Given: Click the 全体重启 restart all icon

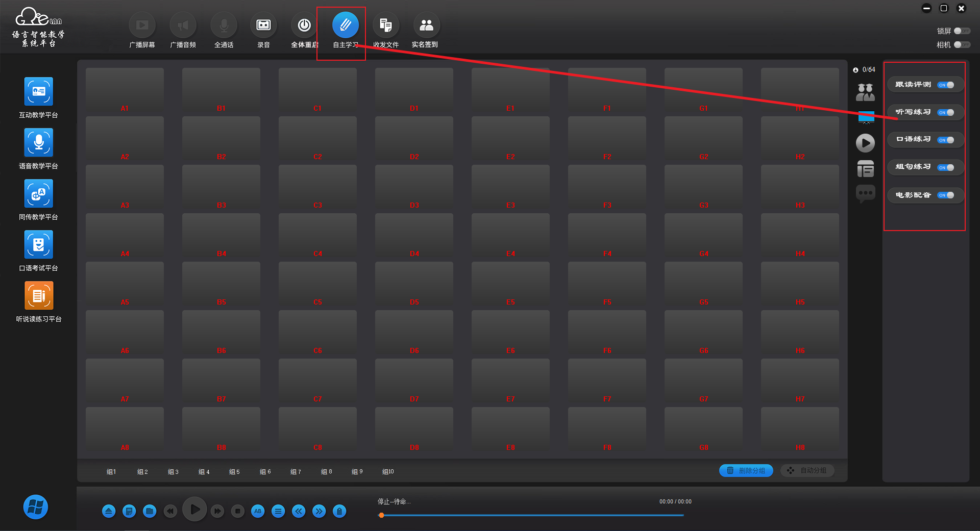Looking at the screenshot, I should point(304,26).
